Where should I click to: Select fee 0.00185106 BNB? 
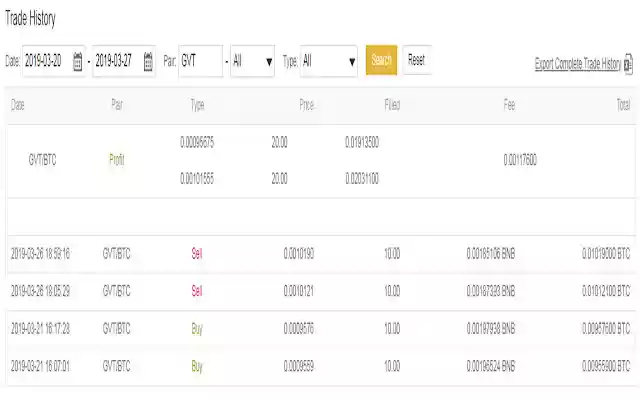tap(491, 253)
